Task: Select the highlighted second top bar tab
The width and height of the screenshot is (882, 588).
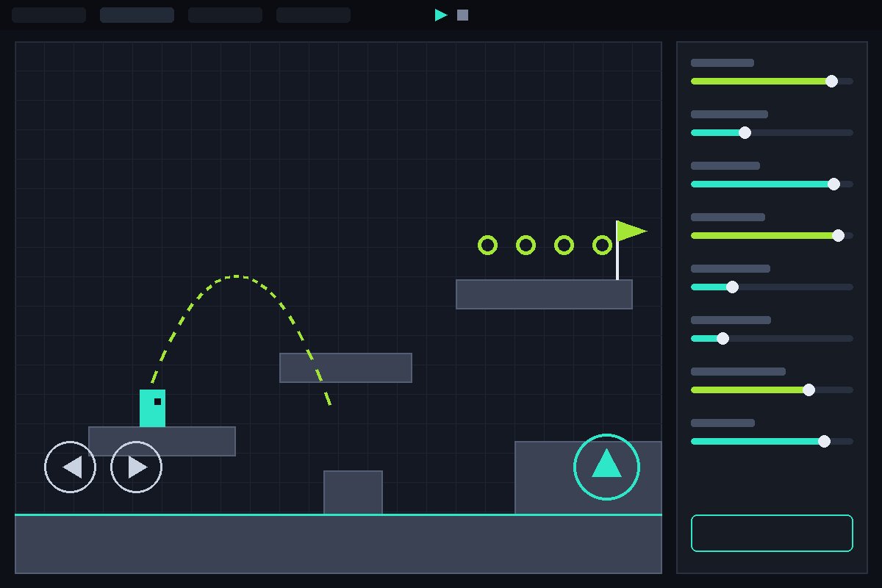Action: click(137, 15)
